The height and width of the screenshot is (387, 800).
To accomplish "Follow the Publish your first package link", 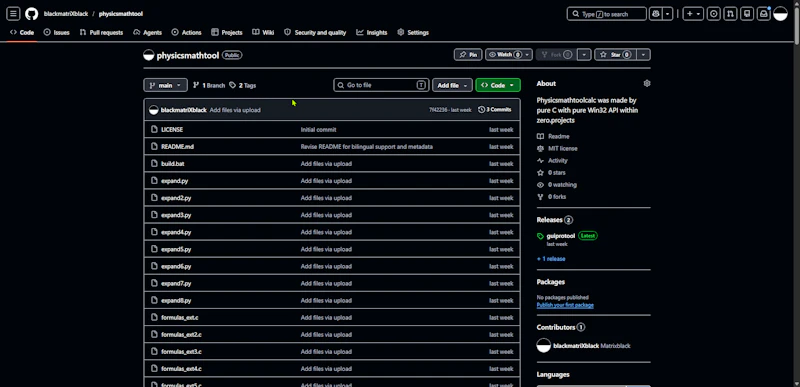I will pos(565,305).
